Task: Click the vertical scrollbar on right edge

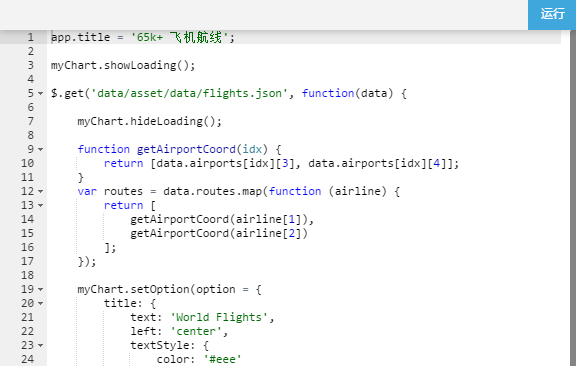Action: (x=573, y=198)
